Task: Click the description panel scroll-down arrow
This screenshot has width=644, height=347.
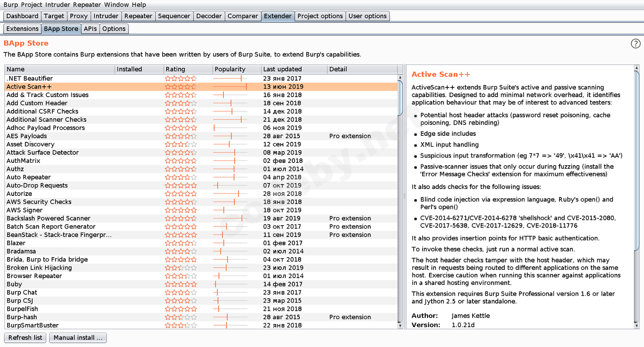Action: coord(636,325)
